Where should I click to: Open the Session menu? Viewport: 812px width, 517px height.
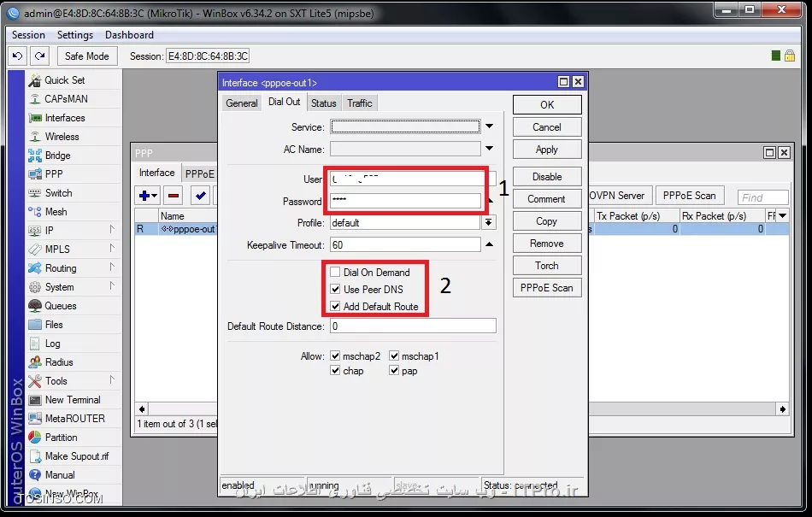pyautogui.click(x=28, y=35)
